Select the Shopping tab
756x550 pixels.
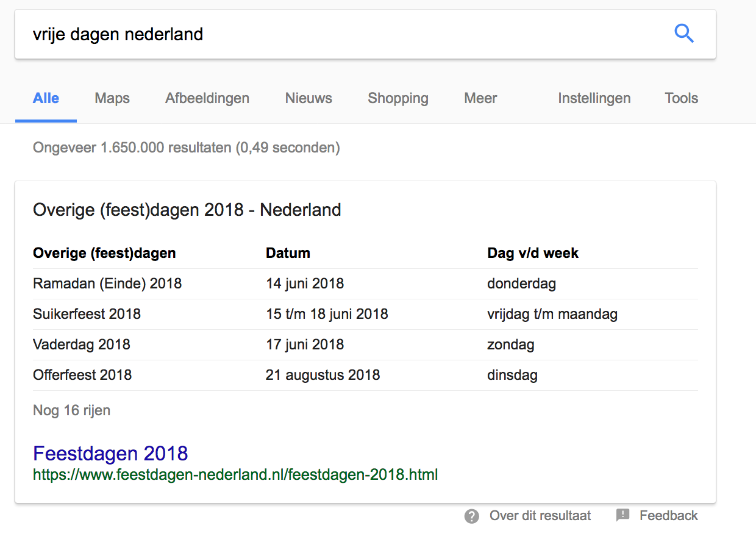click(398, 98)
